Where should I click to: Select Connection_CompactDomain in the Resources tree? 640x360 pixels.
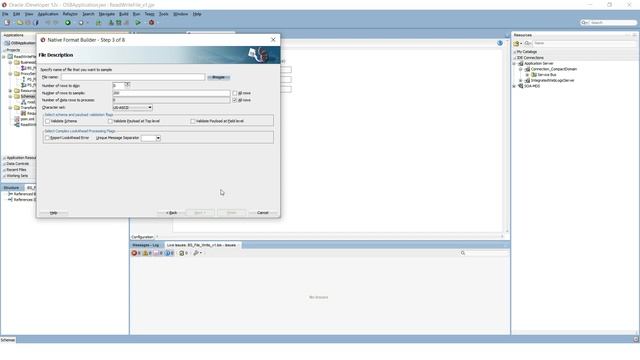click(x=554, y=69)
